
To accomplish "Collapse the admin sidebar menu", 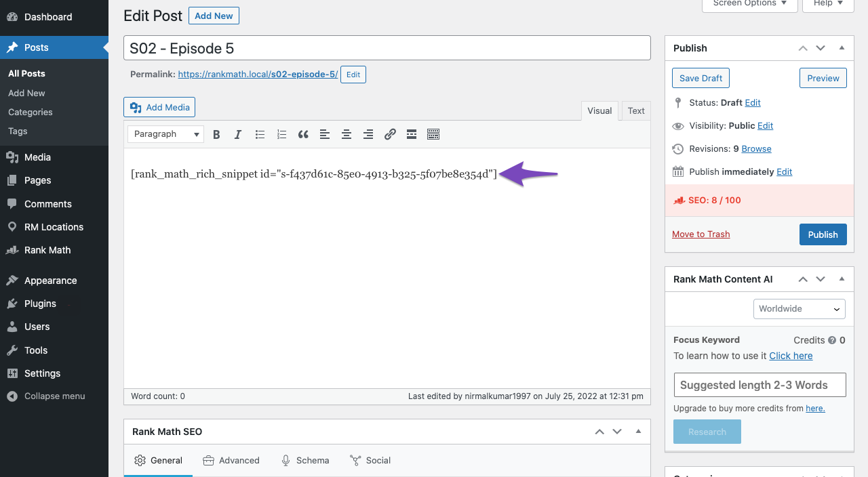I will (x=54, y=396).
